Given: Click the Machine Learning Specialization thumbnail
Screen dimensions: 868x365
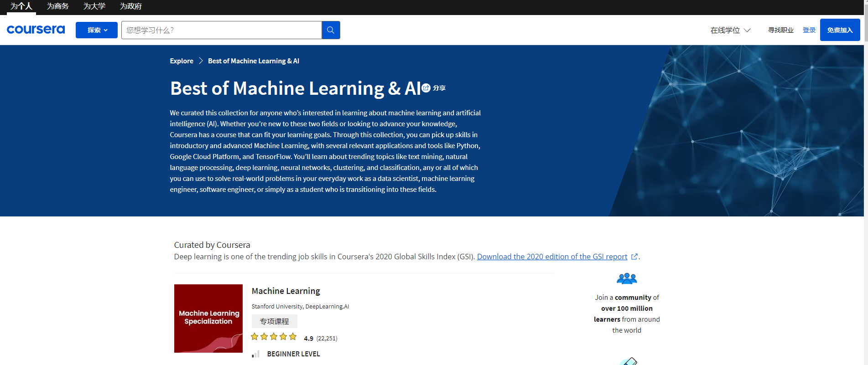Looking at the screenshot, I should tap(208, 319).
